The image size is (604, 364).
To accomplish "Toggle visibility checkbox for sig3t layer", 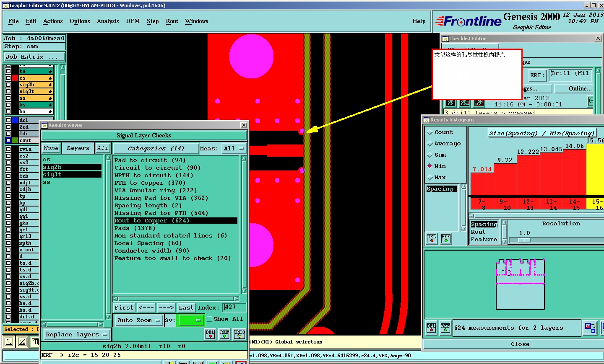I will pos(8,91).
